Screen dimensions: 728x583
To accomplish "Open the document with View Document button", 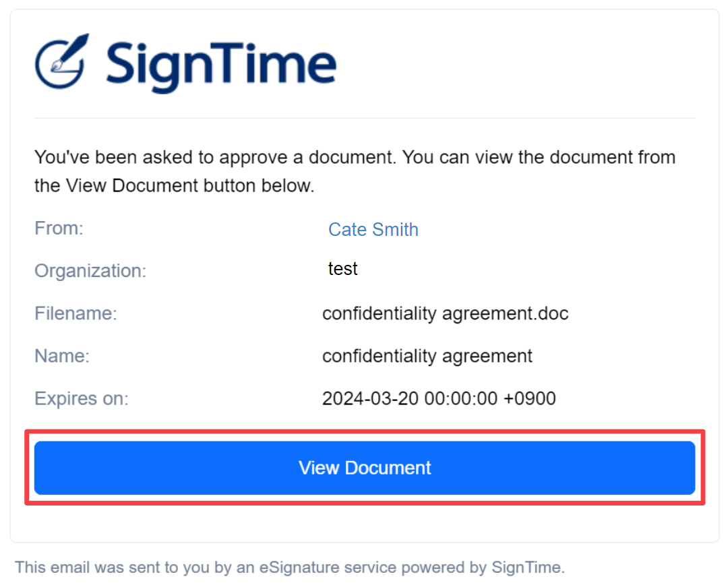I will click(365, 468).
